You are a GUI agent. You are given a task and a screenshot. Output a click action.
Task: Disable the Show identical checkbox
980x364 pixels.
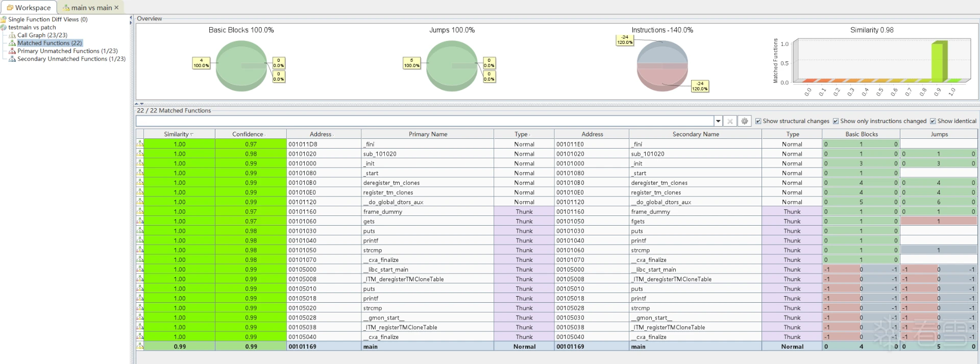pos(933,121)
